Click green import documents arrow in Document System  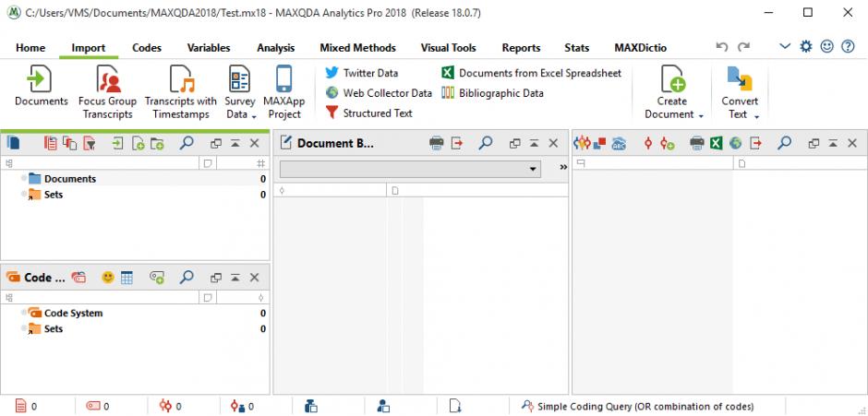click(x=117, y=143)
